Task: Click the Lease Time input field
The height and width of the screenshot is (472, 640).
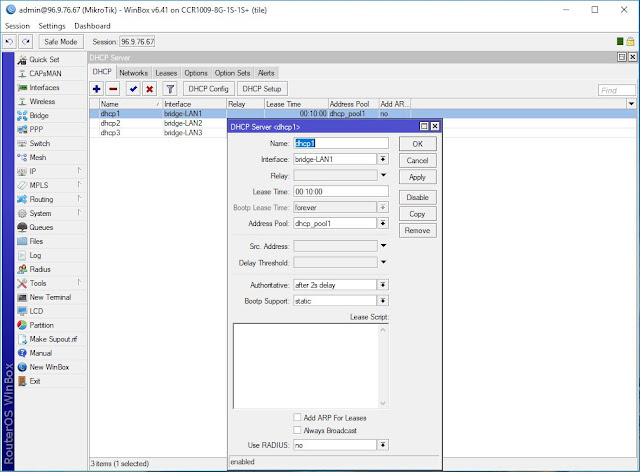Action: (x=341, y=191)
